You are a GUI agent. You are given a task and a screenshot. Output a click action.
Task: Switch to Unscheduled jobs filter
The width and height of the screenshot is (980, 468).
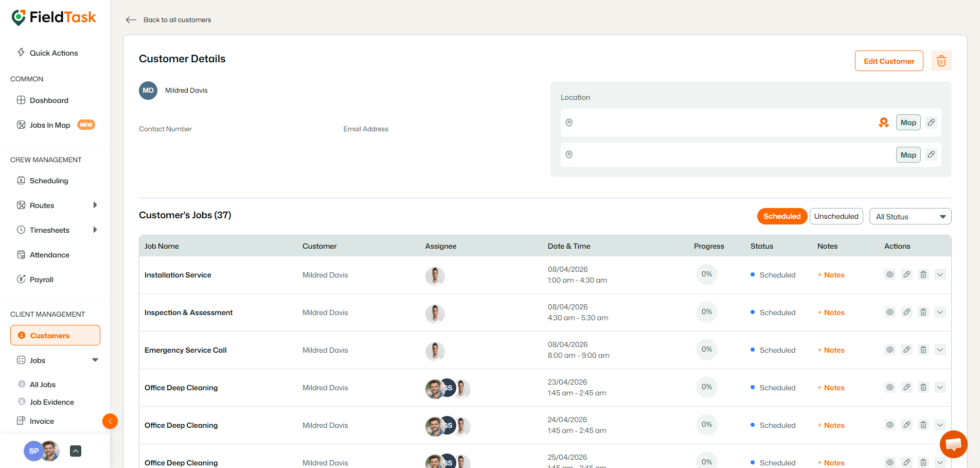(836, 216)
